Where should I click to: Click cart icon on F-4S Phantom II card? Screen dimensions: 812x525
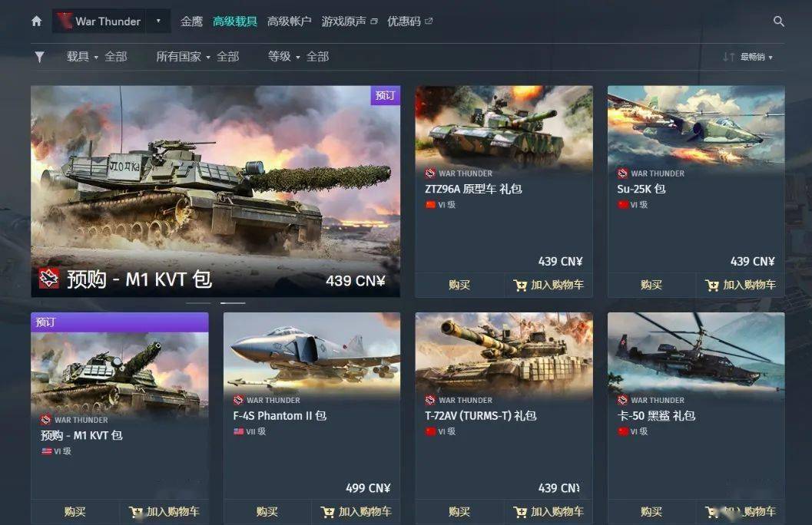[x=328, y=512]
